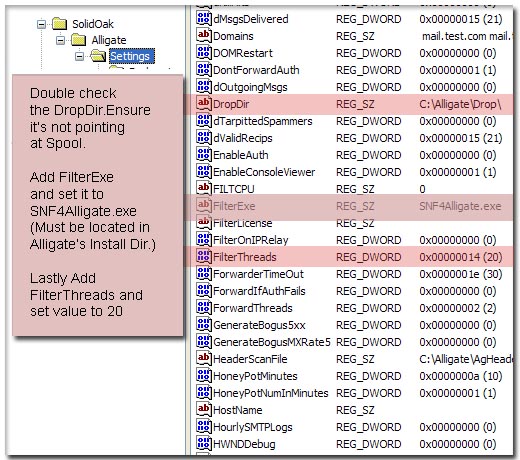520x460 pixels.
Task: Select the FilterLicense value name
Action: [x=242, y=223]
